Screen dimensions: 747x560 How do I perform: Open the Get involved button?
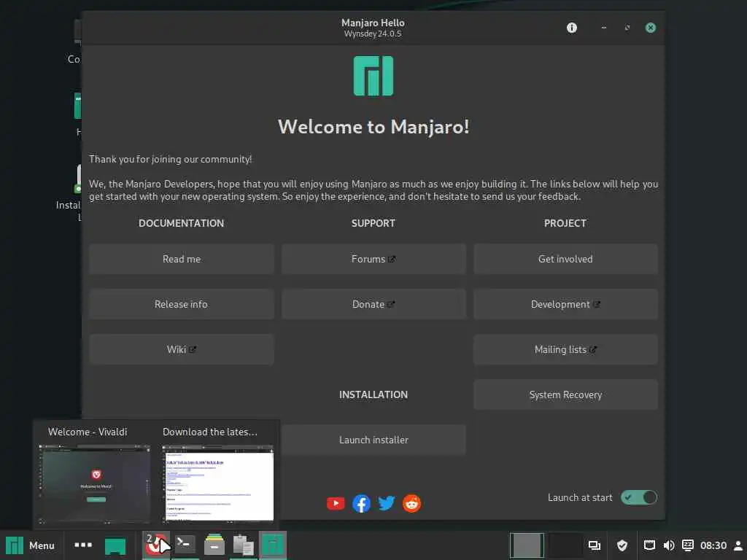[x=565, y=259]
